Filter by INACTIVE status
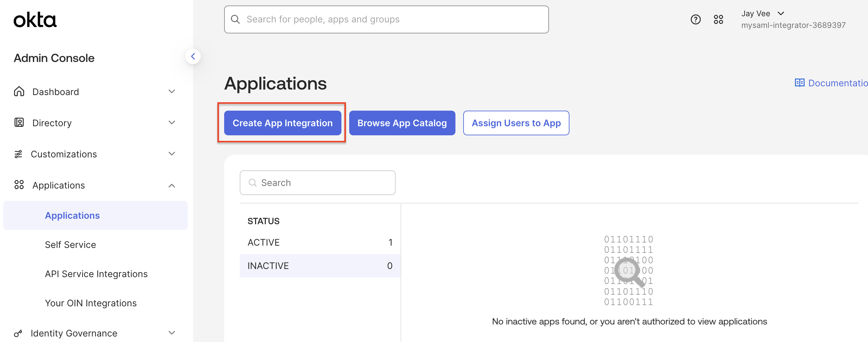Viewport: 868px width, 342px height. pyautogui.click(x=320, y=266)
